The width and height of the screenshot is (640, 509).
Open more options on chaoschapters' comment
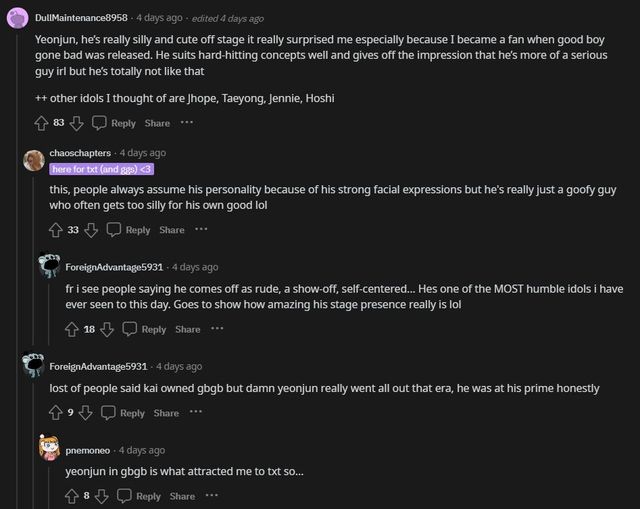tap(201, 230)
